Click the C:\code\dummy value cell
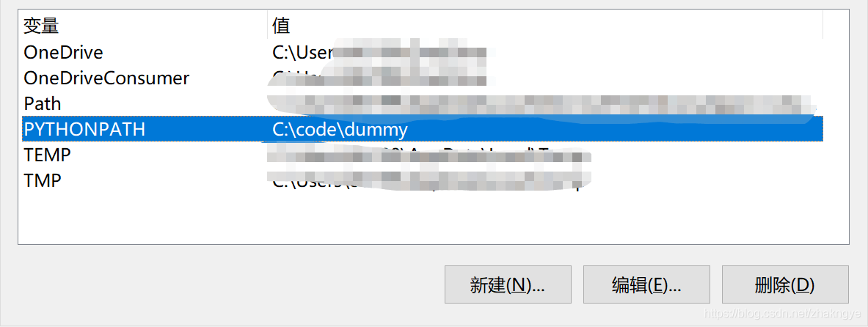The width and height of the screenshot is (868, 327). coord(340,130)
